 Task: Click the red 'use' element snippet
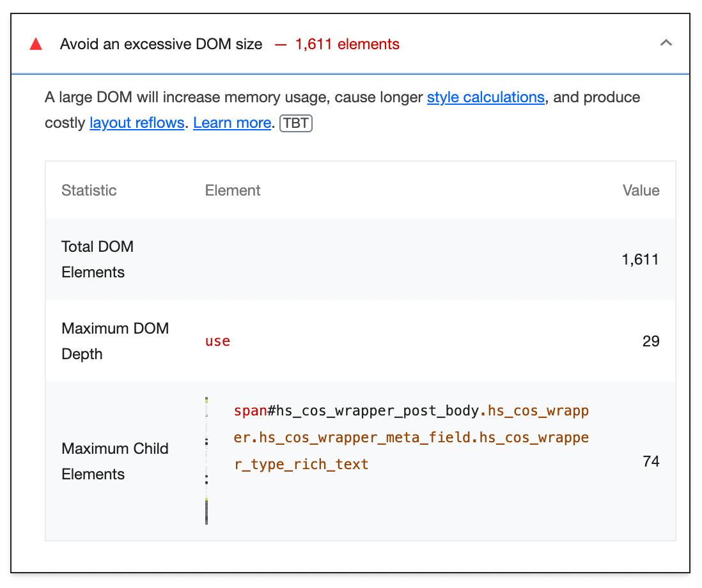[217, 341]
